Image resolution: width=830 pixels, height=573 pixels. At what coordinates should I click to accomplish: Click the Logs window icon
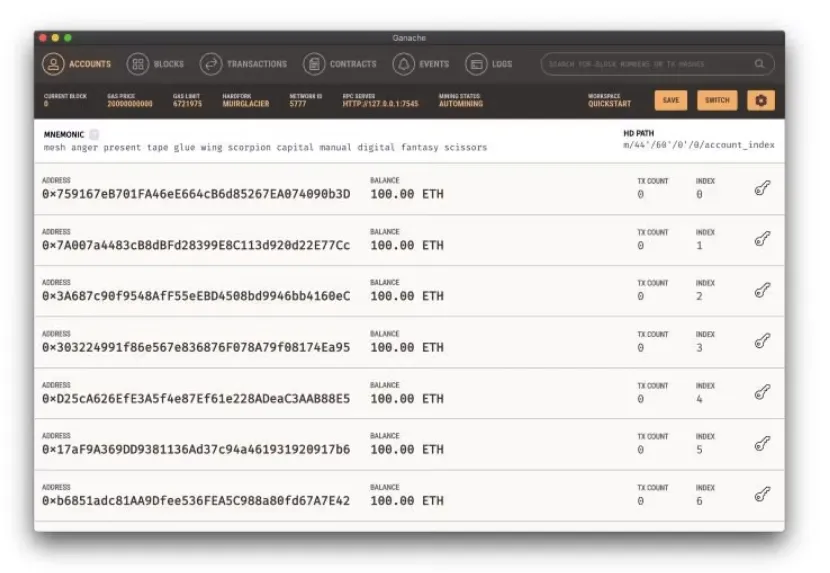click(x=476, y=64)
